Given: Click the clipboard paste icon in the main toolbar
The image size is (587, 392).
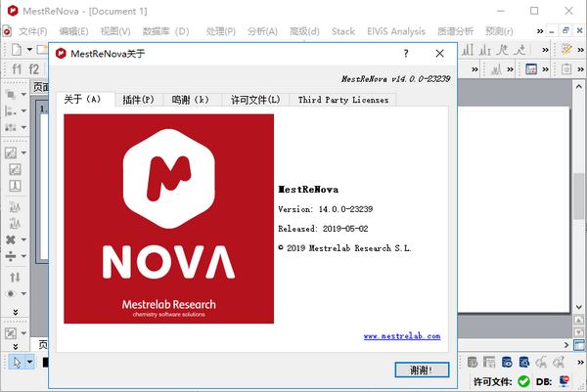Looking at the screenshot, I should coord(566,69).
